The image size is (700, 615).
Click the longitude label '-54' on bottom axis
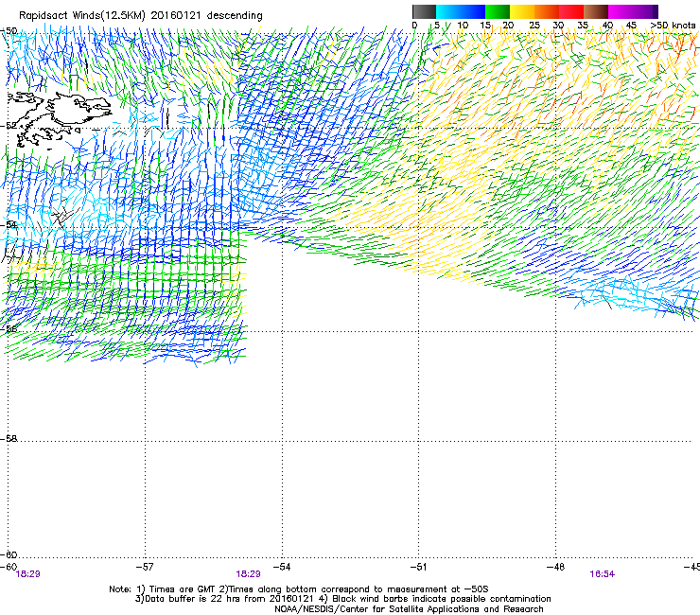pyautogui.click(x=282, y=567)
